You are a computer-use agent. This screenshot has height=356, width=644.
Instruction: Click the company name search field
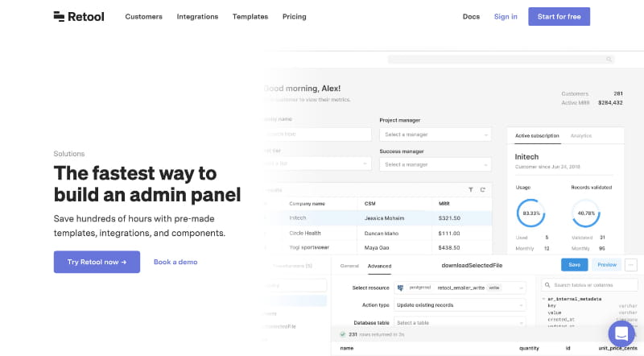coord(318,135)
